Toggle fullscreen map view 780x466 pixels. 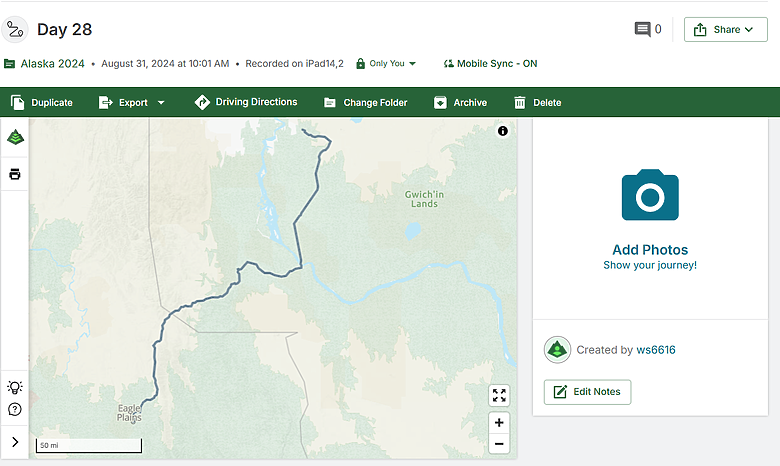click(499, 395)
